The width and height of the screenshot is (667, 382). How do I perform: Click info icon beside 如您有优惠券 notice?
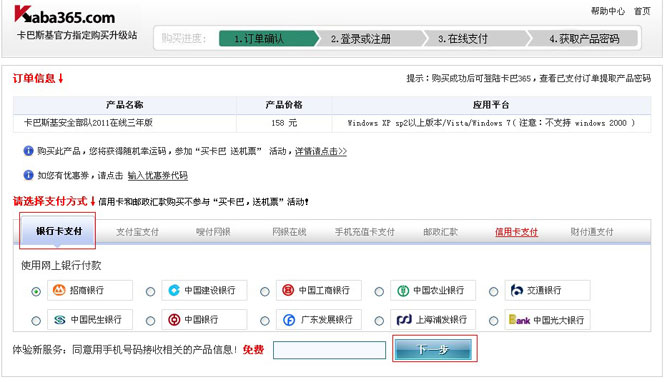[x=28, y=175]
